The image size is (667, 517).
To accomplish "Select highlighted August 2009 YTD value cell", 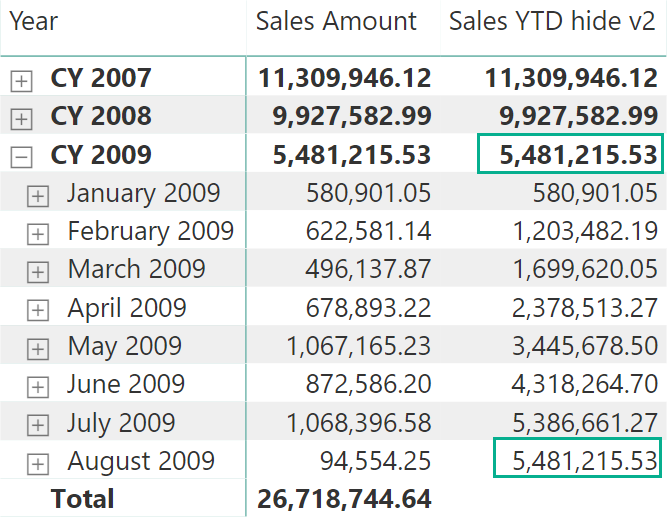I will click(x=578, y=457).
